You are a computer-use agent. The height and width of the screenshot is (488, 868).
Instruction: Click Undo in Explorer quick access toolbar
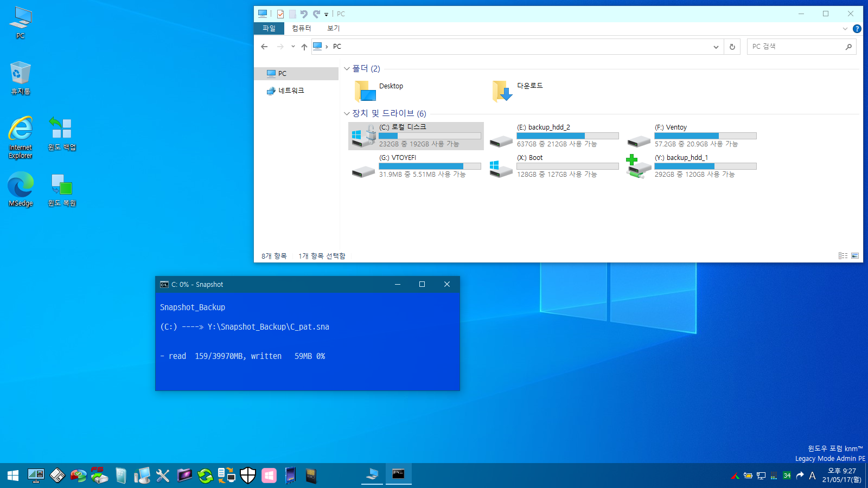304,14
